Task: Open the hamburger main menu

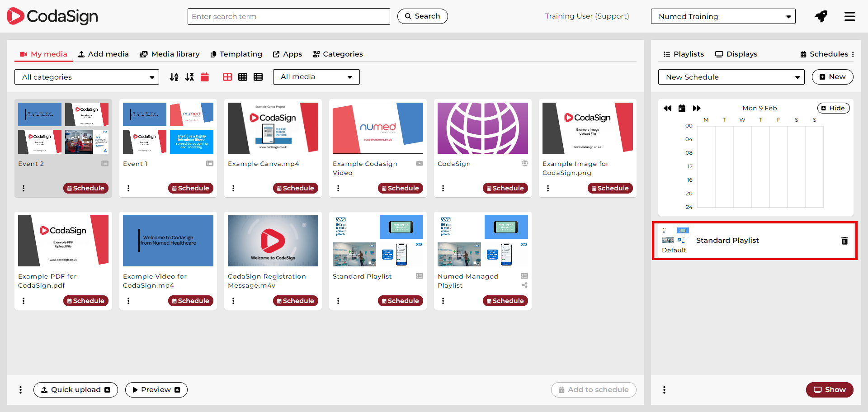Action: pyautogui.click(x=849, y=17)
